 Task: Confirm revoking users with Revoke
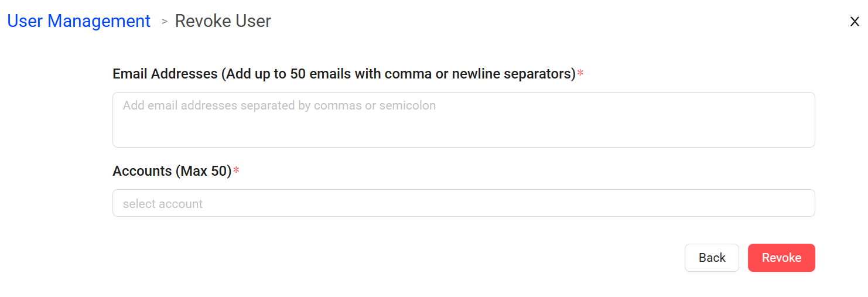click(781, 258)
